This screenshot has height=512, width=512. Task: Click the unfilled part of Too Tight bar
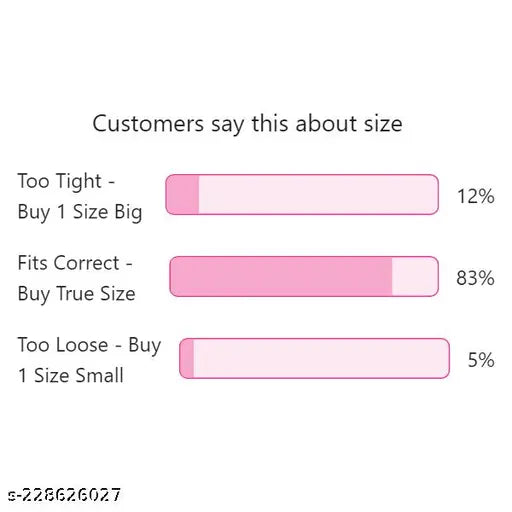pyautogui.click(x=318, y=194)
